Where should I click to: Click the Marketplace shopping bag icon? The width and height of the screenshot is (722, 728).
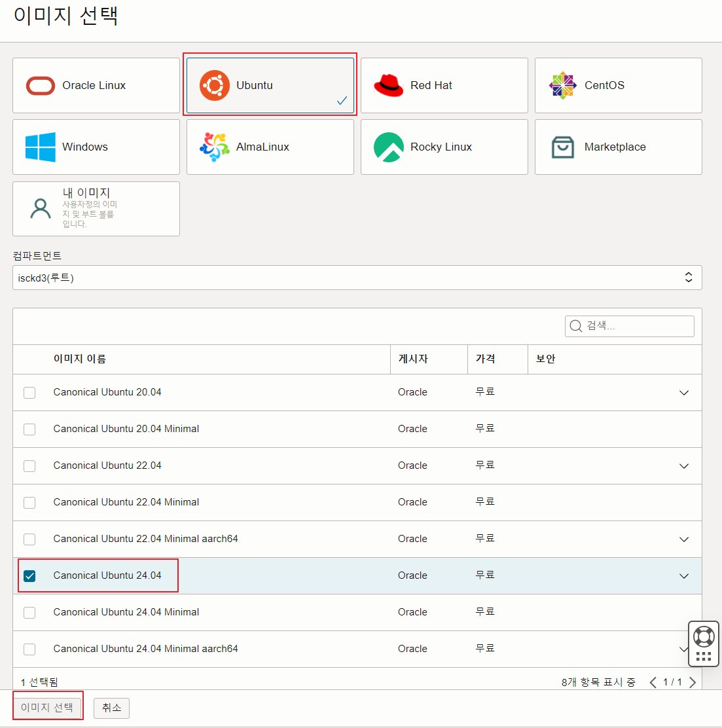coord(563,147)
